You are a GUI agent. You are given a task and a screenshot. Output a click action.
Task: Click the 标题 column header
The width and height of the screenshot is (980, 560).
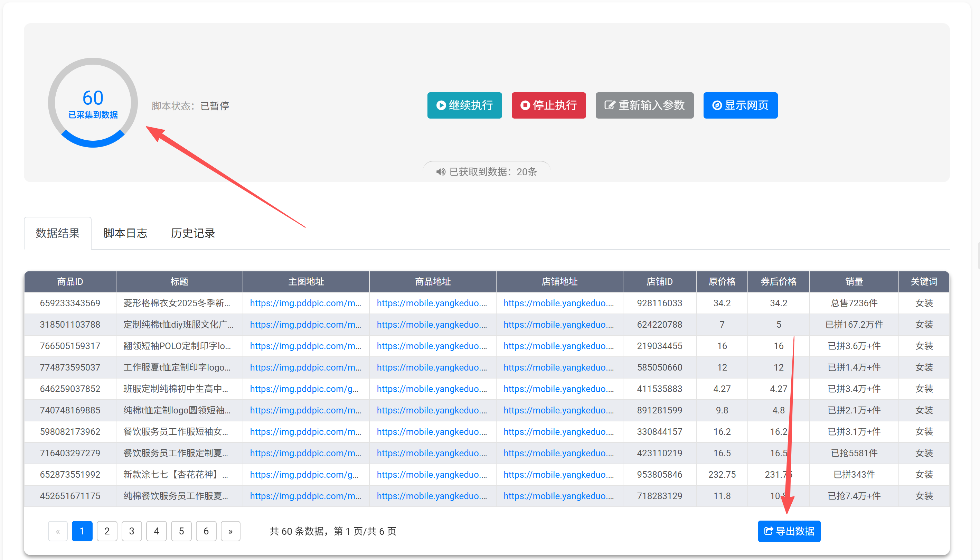[179, 282]
